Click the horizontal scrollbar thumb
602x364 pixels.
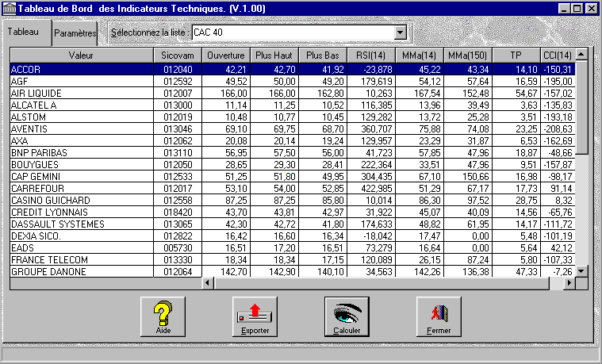point(382,283)
